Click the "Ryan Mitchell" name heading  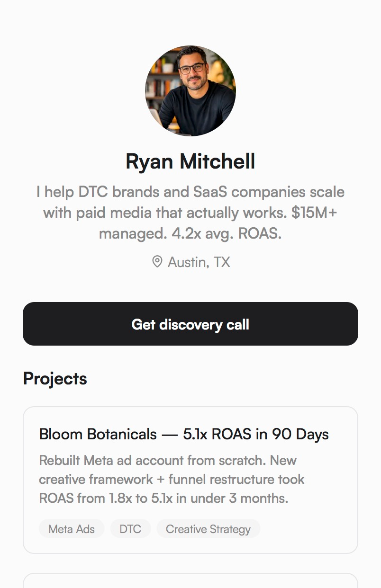click(x=190, y=161)
